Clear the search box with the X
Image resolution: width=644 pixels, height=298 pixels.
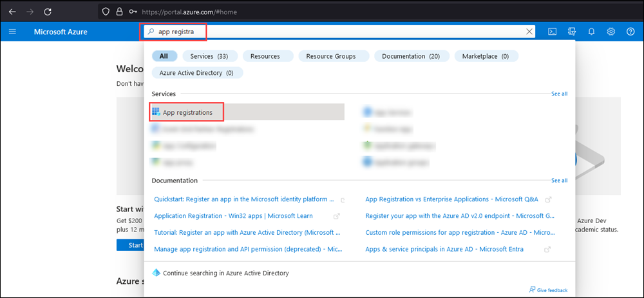[x=529, y=32]
